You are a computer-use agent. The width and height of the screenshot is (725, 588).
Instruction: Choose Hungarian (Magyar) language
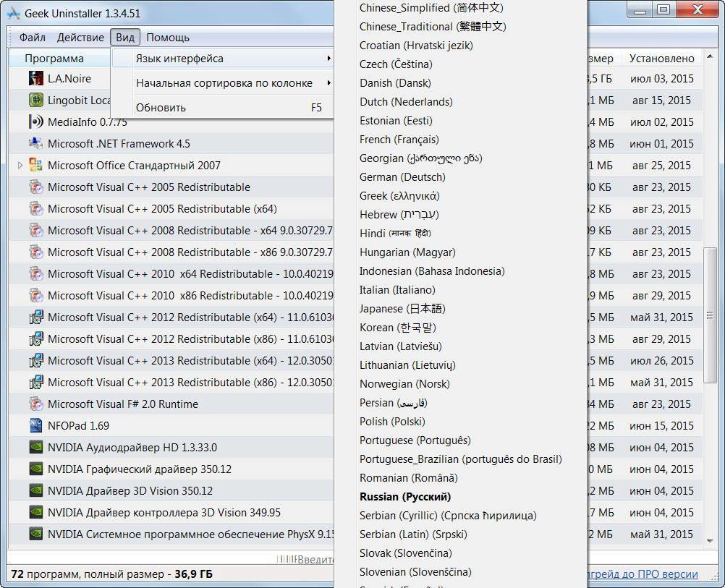tap(407, 252)
